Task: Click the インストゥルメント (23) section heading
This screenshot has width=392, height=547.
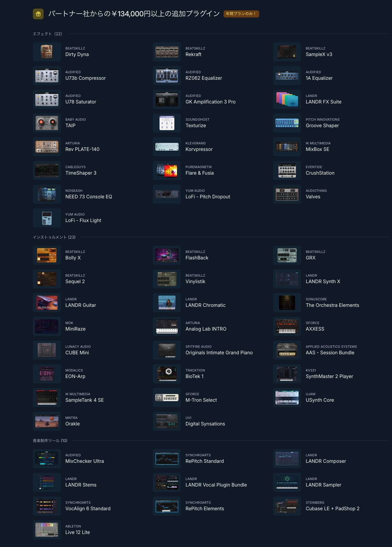Action: [x=54, y=237]
